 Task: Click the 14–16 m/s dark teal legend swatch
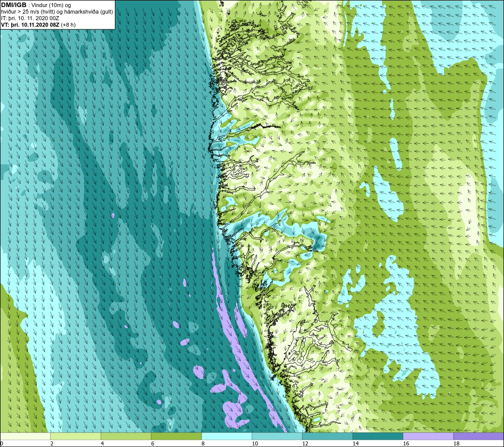tap(377, 436)
